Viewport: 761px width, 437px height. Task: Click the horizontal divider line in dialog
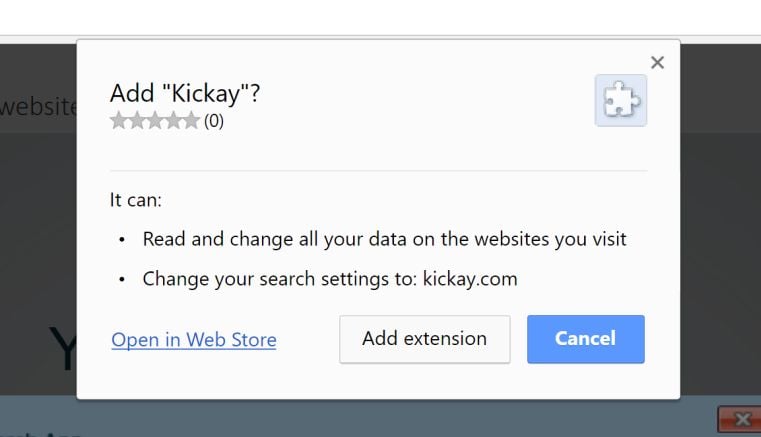378,171
